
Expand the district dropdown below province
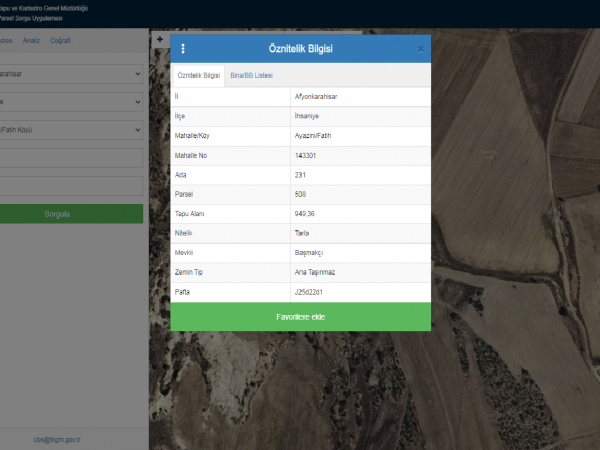point(71,102)
